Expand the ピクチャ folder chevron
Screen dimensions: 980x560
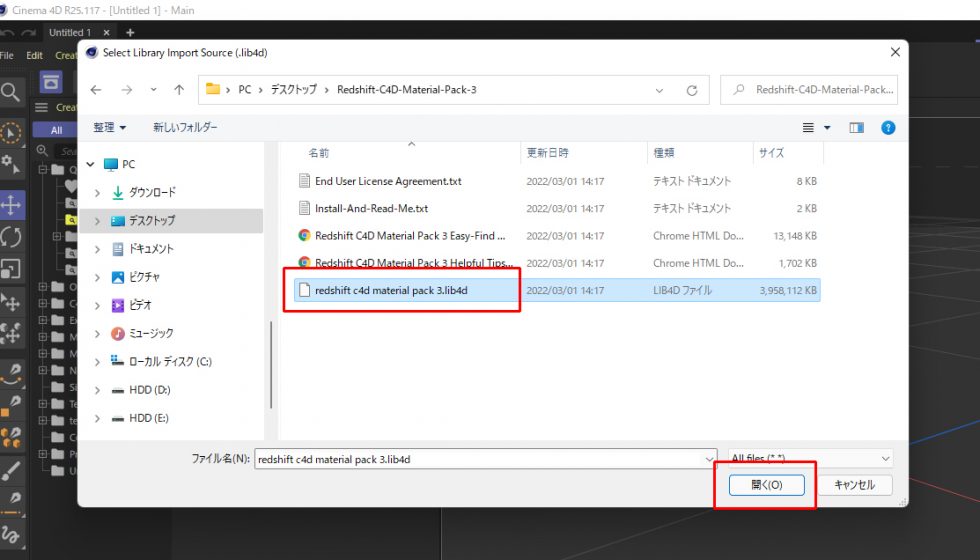pos(97,277)
